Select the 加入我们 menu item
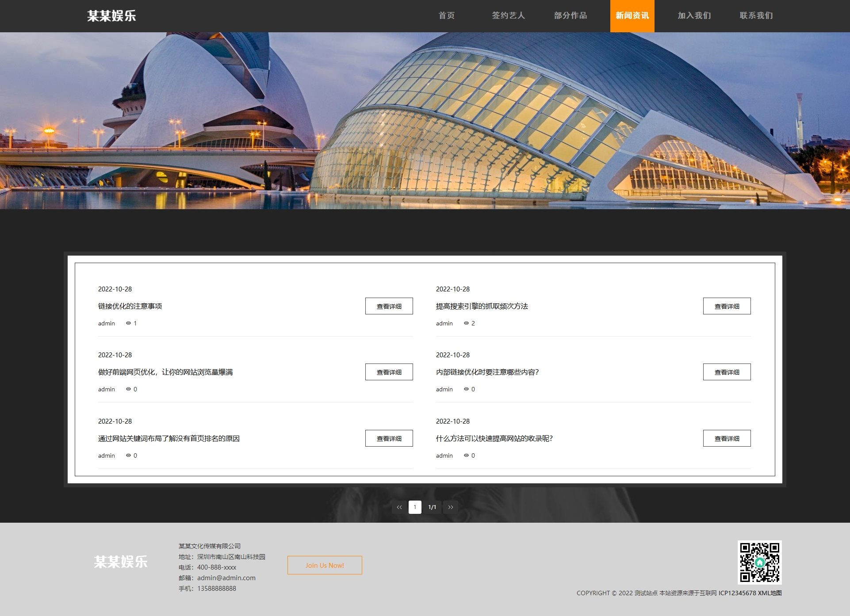 (694, 16)
